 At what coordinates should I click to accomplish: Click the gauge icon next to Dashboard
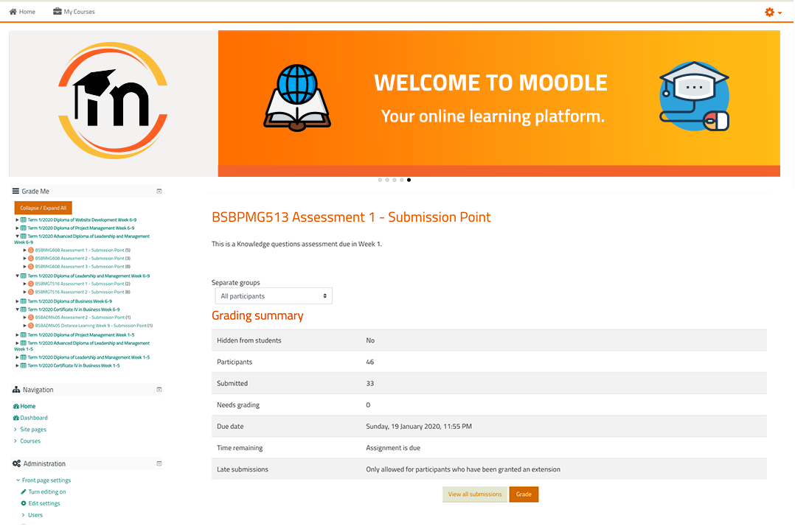pyautogui.click(x=15, y=418)
